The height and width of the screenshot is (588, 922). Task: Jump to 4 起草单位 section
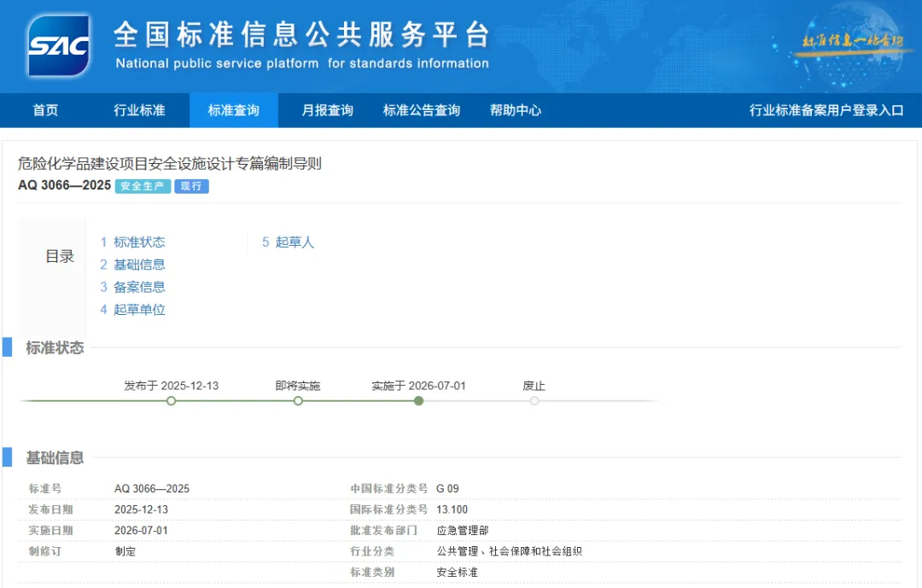point(133,309)
